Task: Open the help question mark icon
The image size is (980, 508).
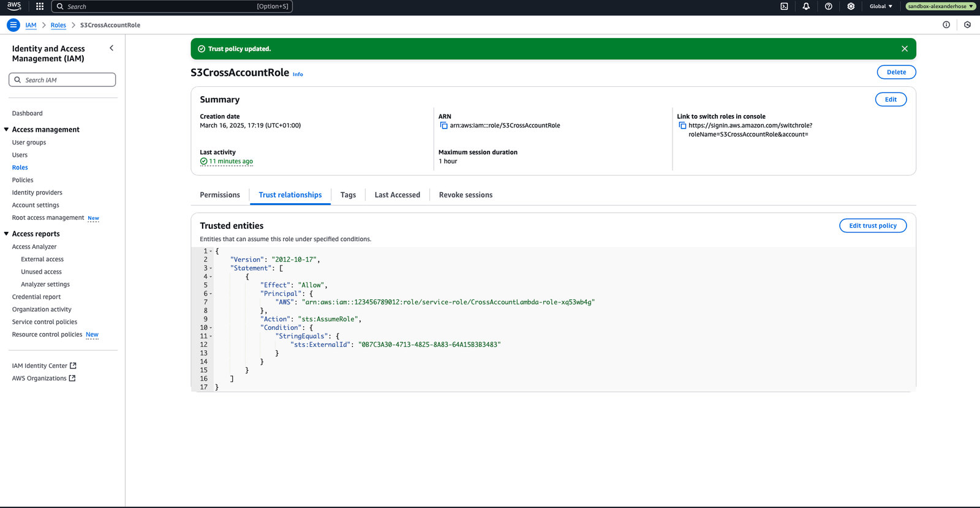Action: [x=828, y=6]
